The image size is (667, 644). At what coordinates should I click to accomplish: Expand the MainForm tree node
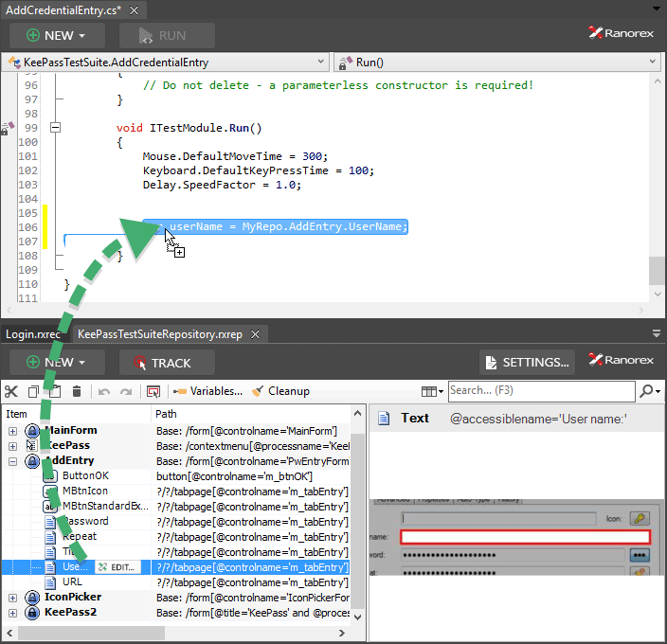(x=12, y=431)
